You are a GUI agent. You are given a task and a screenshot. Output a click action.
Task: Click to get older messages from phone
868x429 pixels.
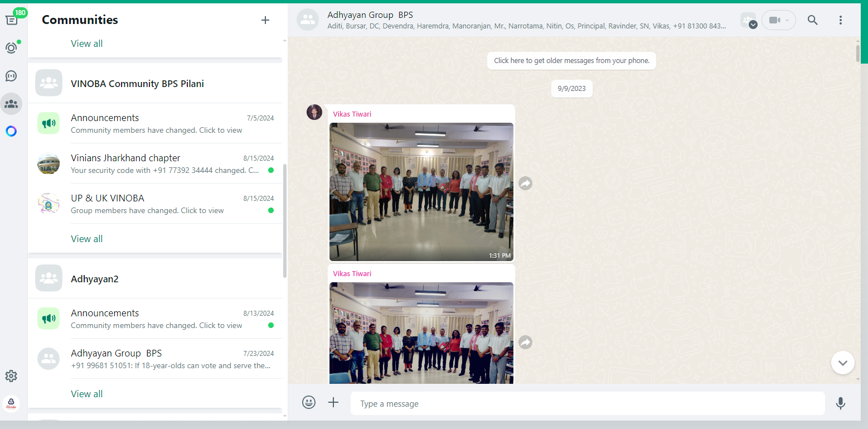(x=571, y=61)
